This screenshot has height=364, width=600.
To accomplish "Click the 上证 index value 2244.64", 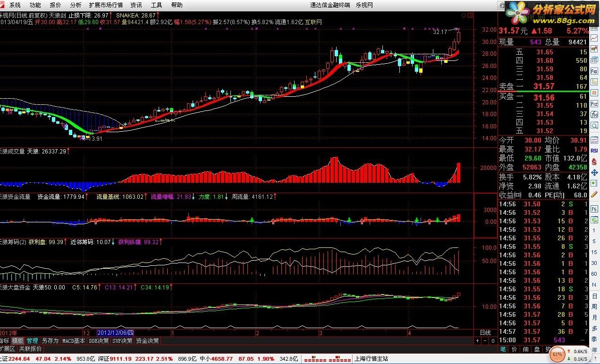I will coord(19,359).
